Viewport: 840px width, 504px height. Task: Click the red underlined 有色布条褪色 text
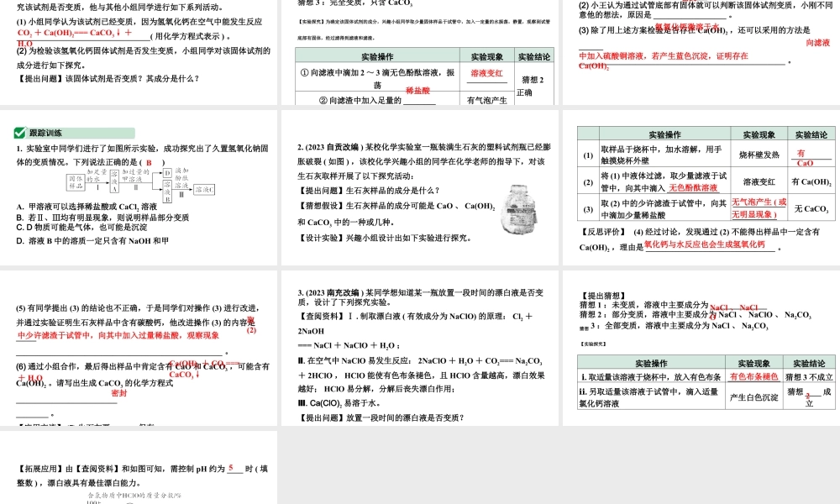click(x=756, y=375)
